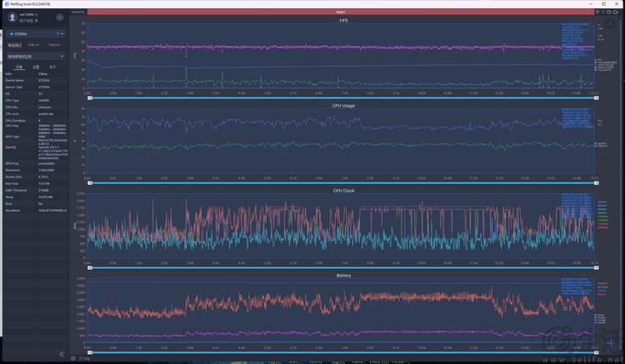Click the CPU Type row label
Screen dimensions: 625x364
click(12, 100)
